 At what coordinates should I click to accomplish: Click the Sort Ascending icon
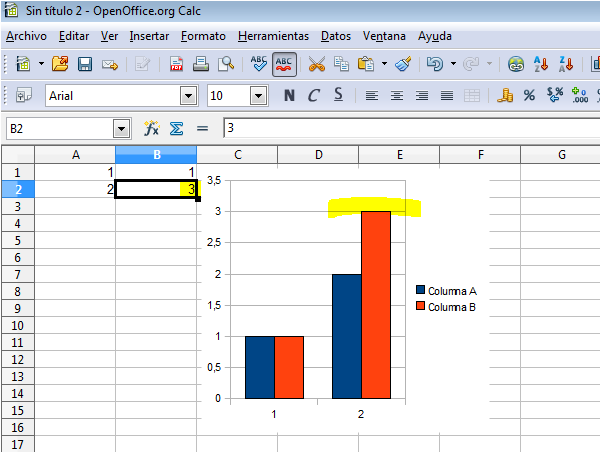click(x=543, y=64)
